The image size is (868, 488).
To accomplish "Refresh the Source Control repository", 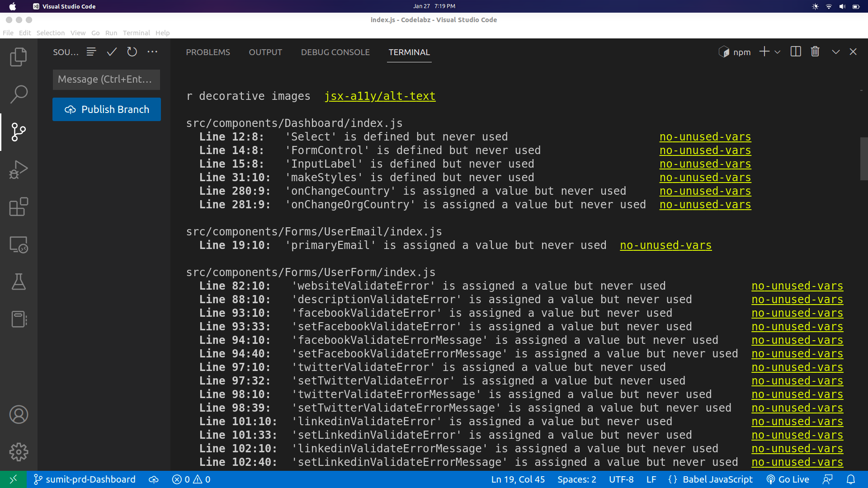I will 132,52.
